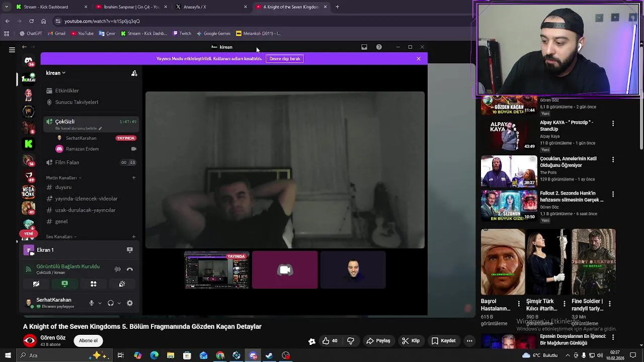This screenshot has height=362, width=644.
Task: Open Discord user settings gear
Action: click(130, 303)
